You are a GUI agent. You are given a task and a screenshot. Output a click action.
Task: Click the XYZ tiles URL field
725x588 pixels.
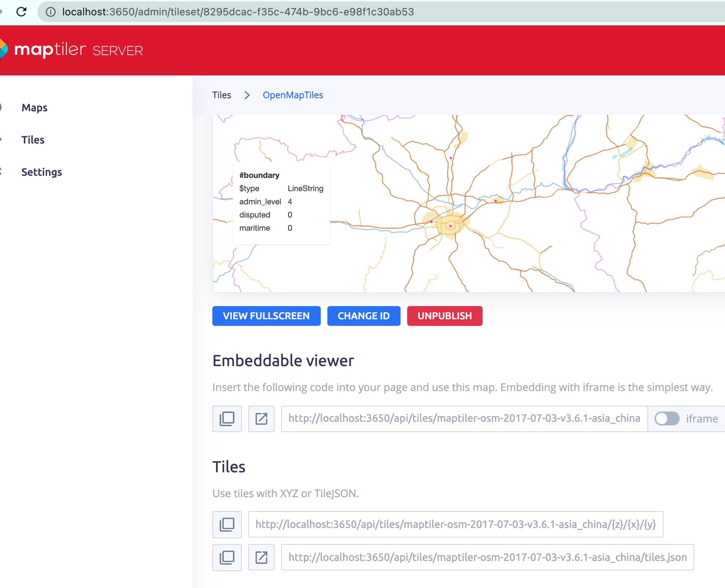[x=456, y=524]
